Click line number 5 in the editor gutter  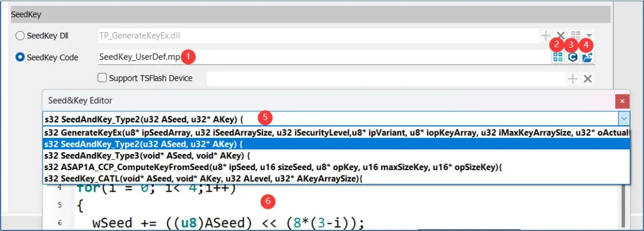pos(60,205)
